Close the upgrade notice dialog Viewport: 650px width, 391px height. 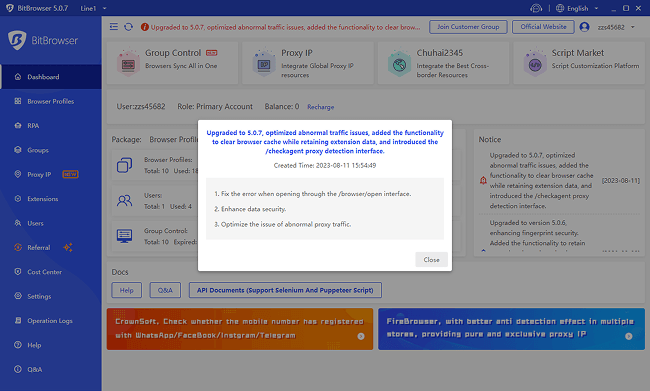(x=431, y=260)
